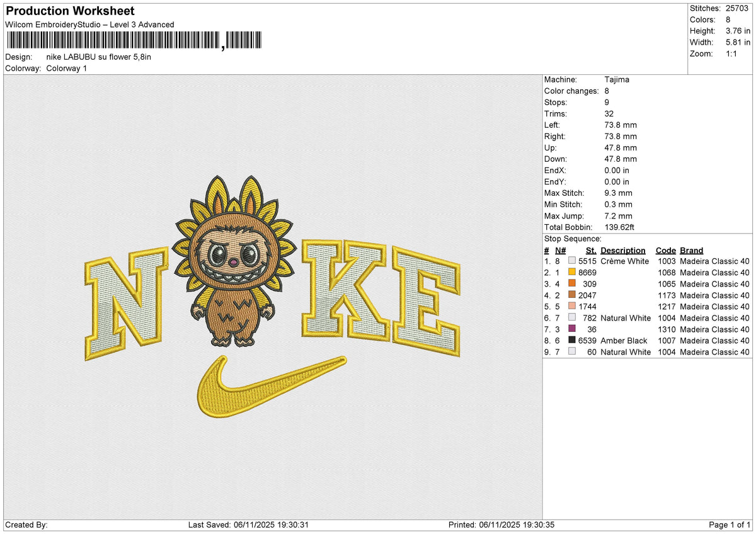This screenshot has height=534, width=756.
Task: Click the "Crème White" description text
Action: click(x=624, y=261)
